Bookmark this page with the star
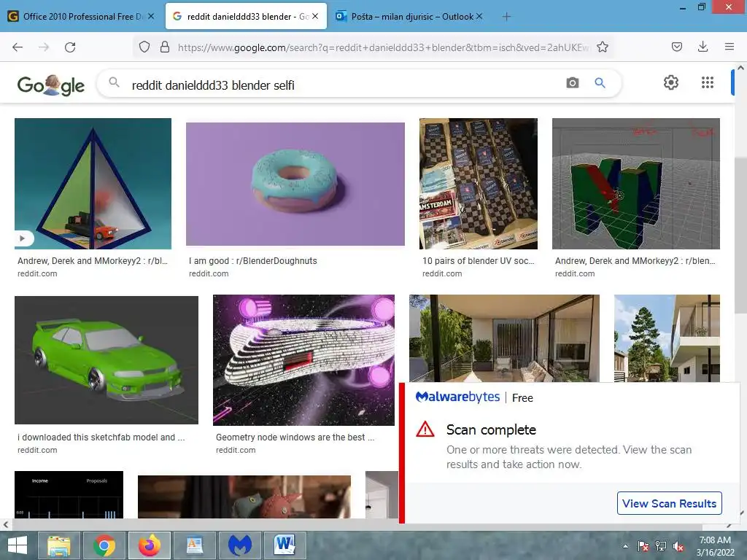 602,47
